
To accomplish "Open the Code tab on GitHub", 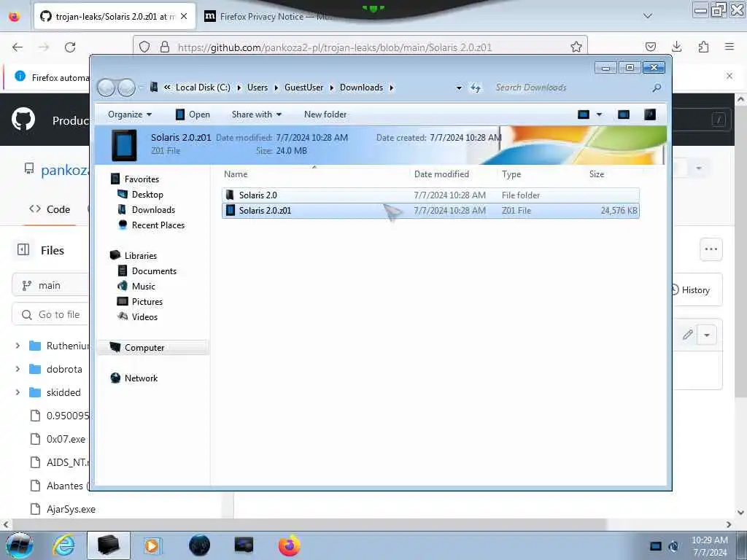I will coord(50,209).
